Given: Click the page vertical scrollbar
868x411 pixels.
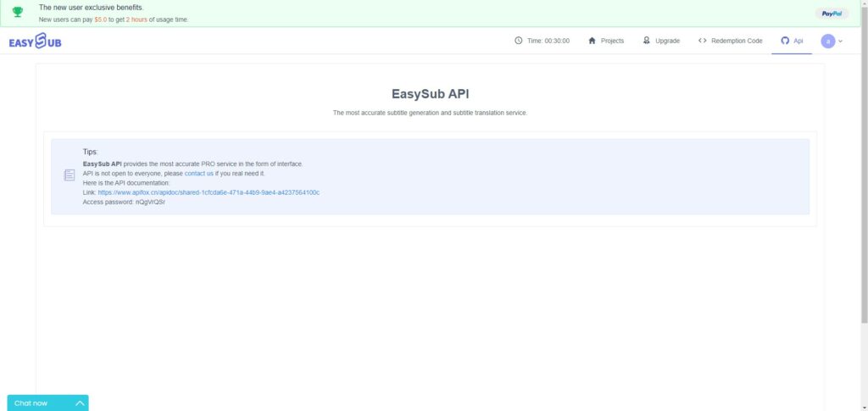Looking at the screenshot, I should [864, 164].
